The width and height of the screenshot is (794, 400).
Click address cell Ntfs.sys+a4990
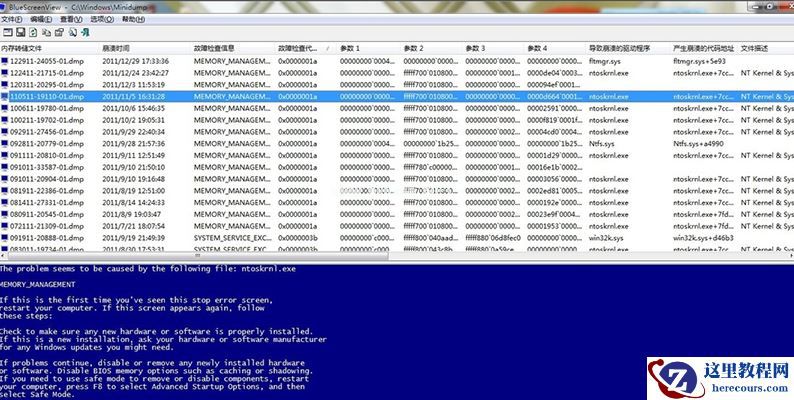point(698,144)
